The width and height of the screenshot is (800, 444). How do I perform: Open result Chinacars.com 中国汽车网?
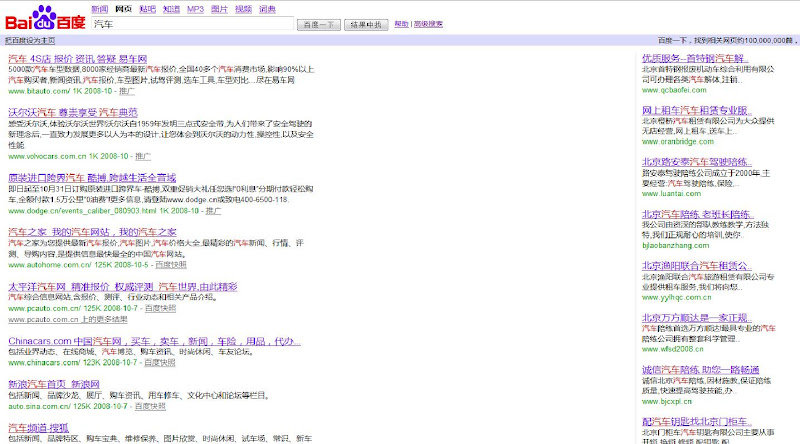[x=154, y=341]
